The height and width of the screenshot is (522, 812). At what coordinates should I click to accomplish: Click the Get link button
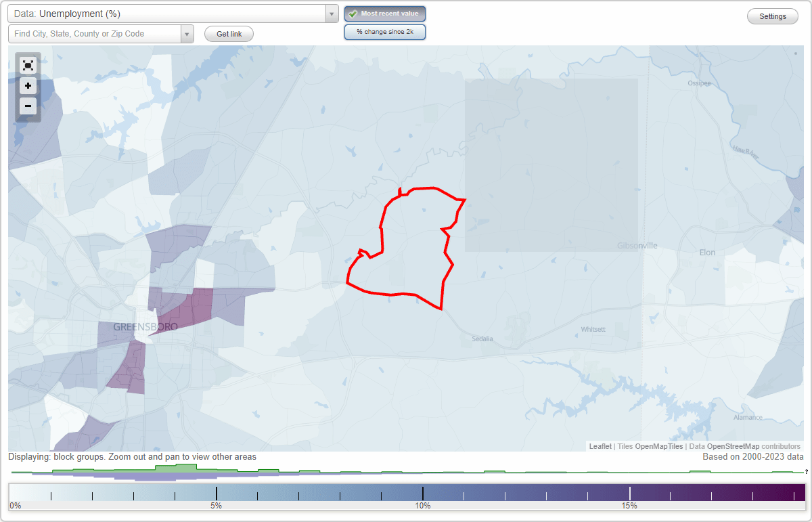[229, 34]
